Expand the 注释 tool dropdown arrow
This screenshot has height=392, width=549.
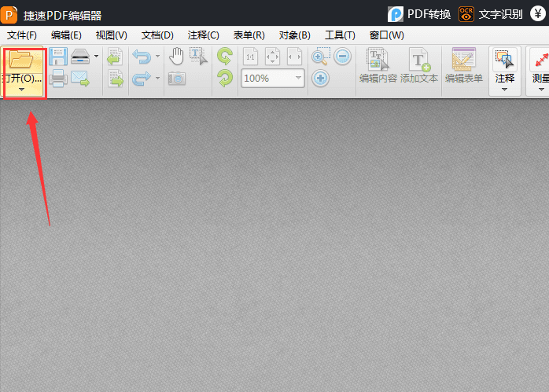click(x=504, y=90)
